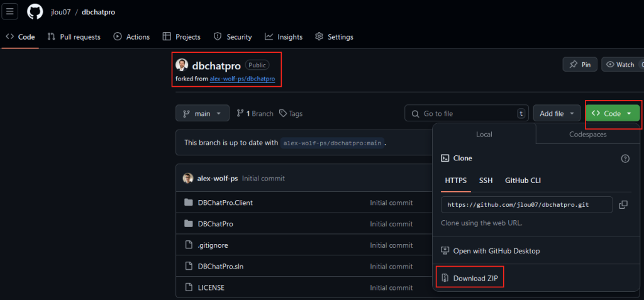Open the Add file dropdown

557,113
